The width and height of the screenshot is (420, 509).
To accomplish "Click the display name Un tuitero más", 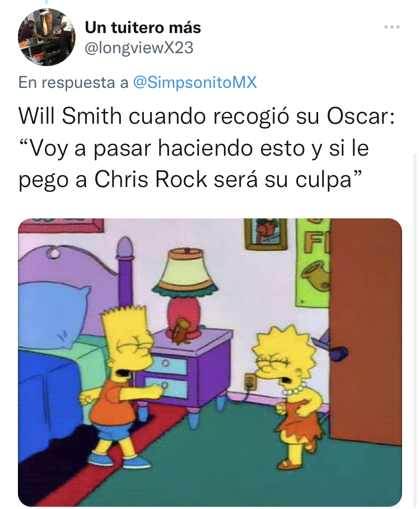I will pos(143,27).
